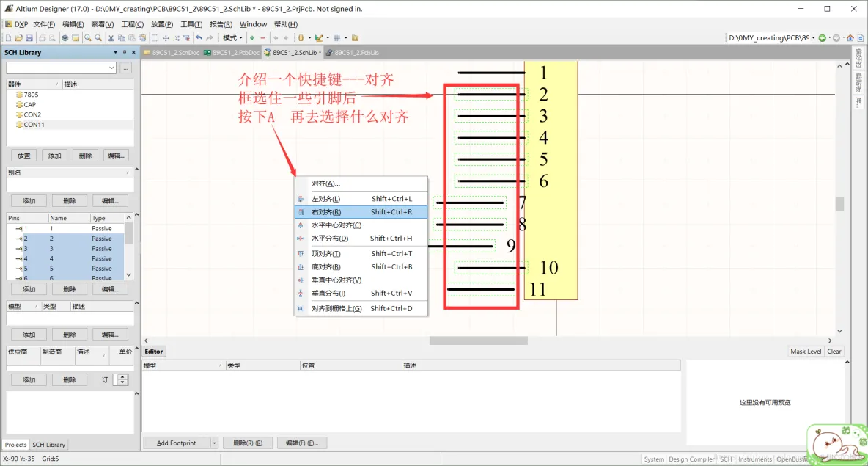Choose 顶对齐(T) in the align menu
The height and width of the screenshot is (466, 868).
pos(361,253)
